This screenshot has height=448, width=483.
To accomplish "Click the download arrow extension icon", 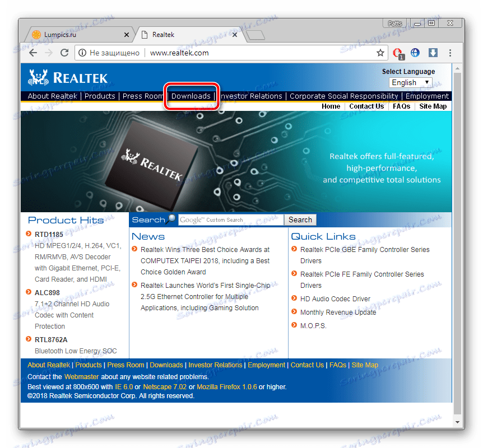I will [433, 53].
